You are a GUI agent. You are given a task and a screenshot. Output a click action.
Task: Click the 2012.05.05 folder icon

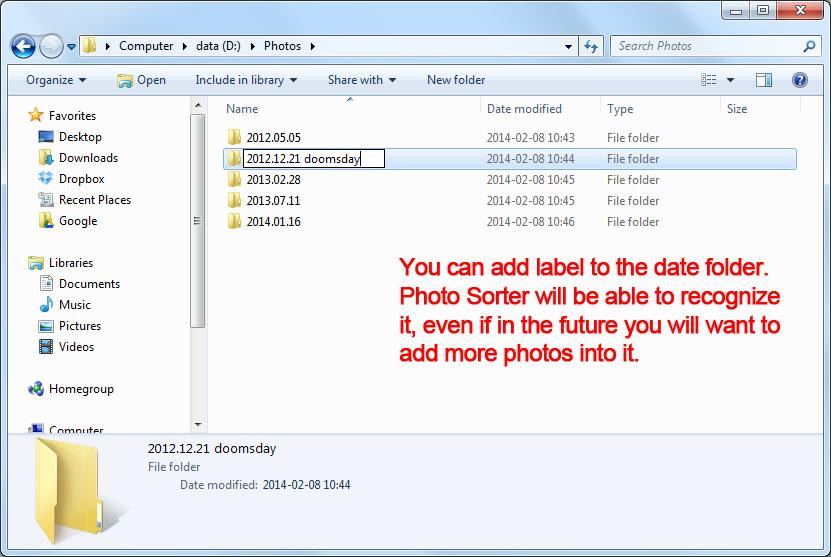(234, 137)
